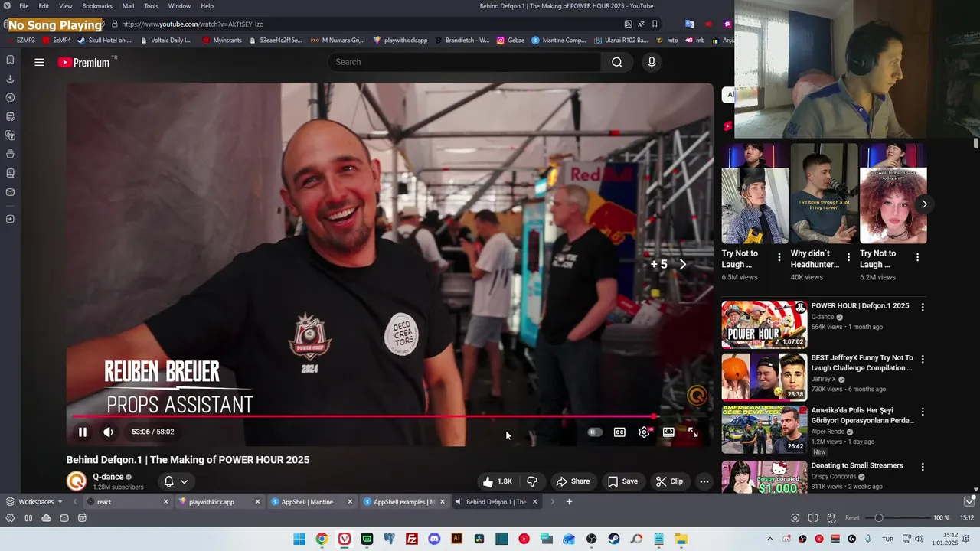The width and height of the screenshot is (980, 551).
Task: Open the Bookmarks panel in sidebar
Action: tap(10, 60)
